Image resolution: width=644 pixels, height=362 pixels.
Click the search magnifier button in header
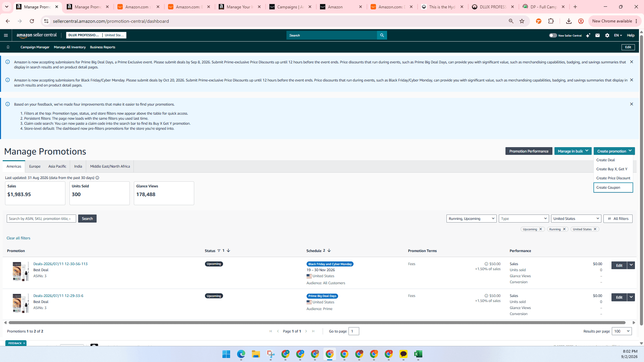[382, 35]
